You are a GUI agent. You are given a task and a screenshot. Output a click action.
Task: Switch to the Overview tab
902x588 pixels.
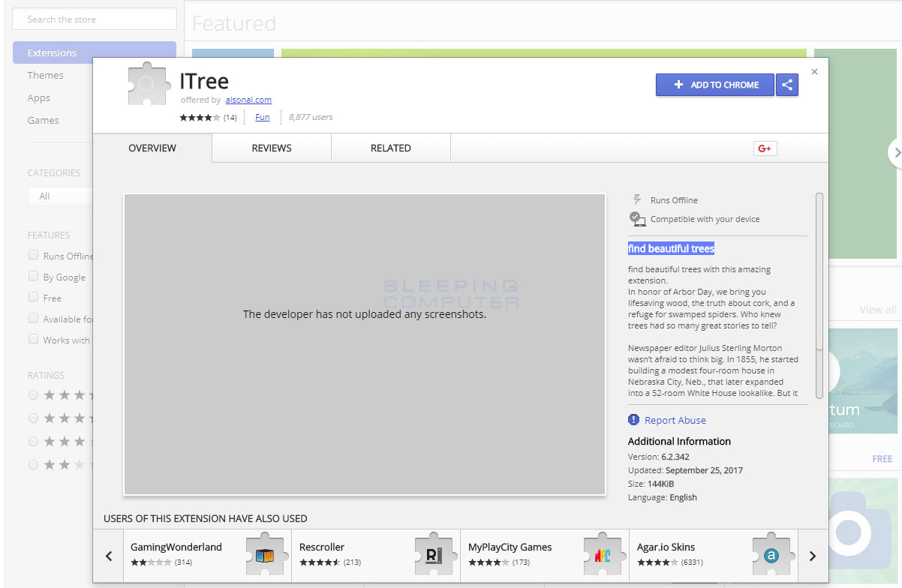[x=152, y=148]
